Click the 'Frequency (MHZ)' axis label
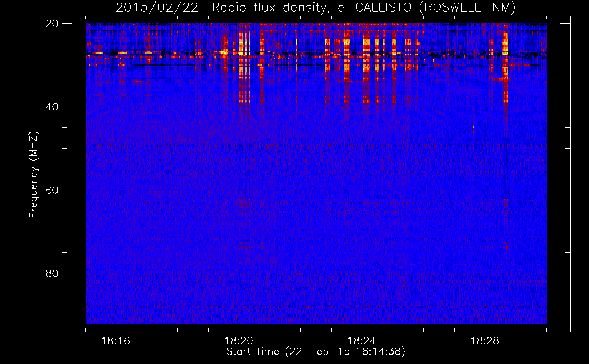The width and height of the screenshot is (589, 364). click(x=33, y=175)
